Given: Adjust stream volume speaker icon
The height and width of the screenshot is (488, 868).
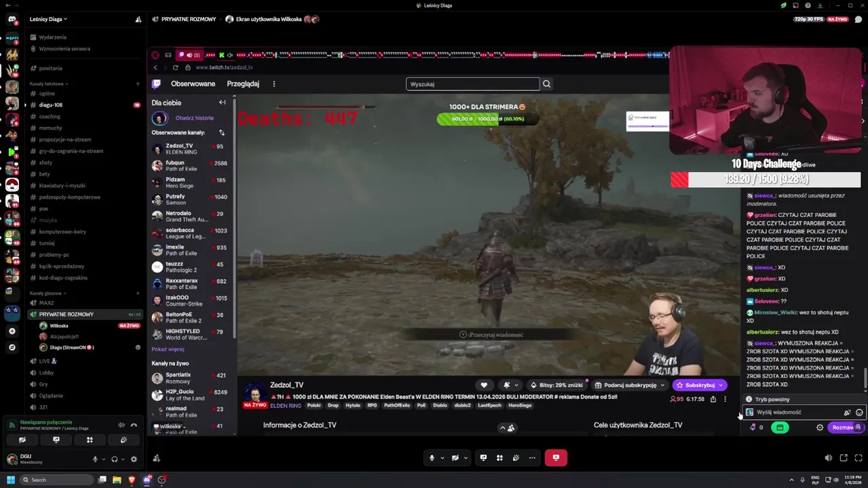Looking at the screenshot, I should pos(828,458).
